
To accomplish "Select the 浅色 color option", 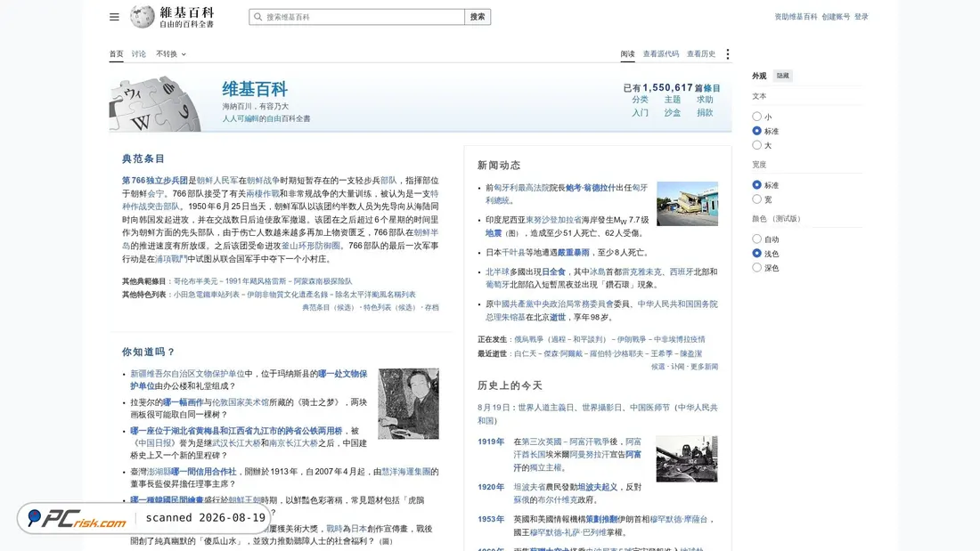I will pos(757,253).
